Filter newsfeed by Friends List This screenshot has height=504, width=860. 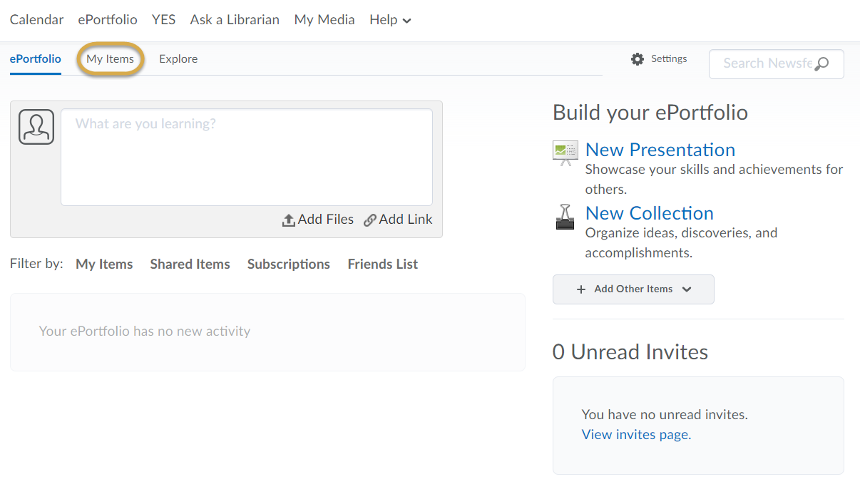[x=383, y=264]
